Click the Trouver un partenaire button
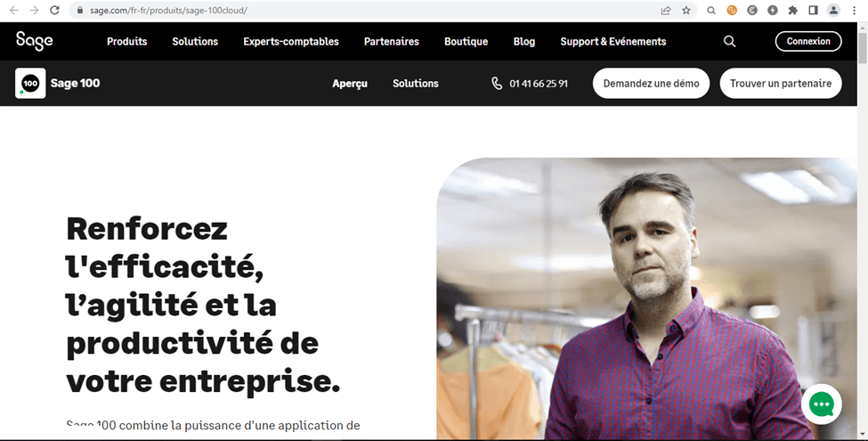The height and width of the screenshot is (441, 868). (781, 83)
